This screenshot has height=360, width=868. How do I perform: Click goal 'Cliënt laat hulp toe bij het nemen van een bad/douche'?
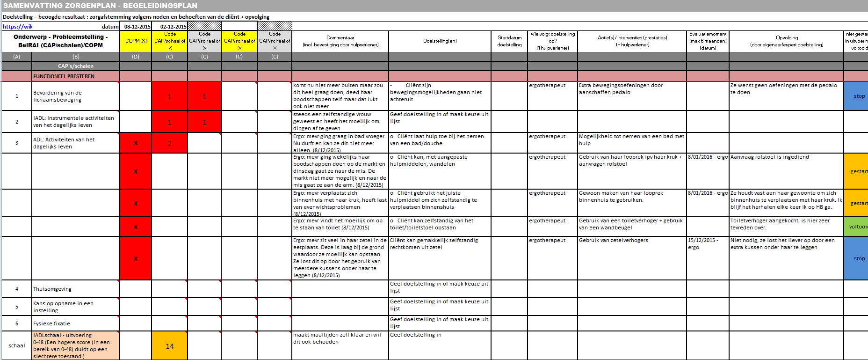click(440, 143)
